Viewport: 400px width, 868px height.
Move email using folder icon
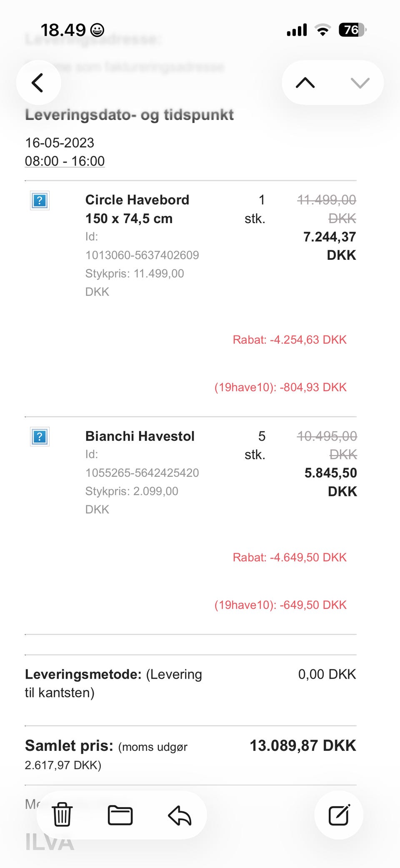coord(120,815)
